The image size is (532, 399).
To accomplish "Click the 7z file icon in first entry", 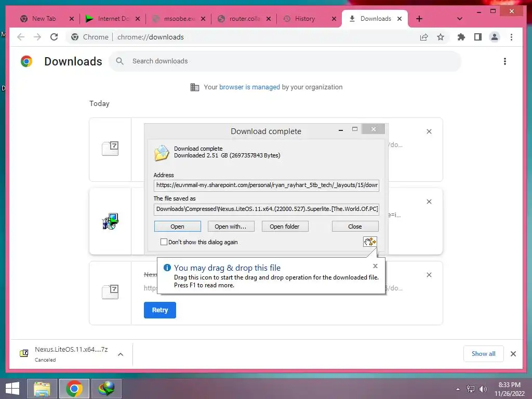I will tap(110, 149).
